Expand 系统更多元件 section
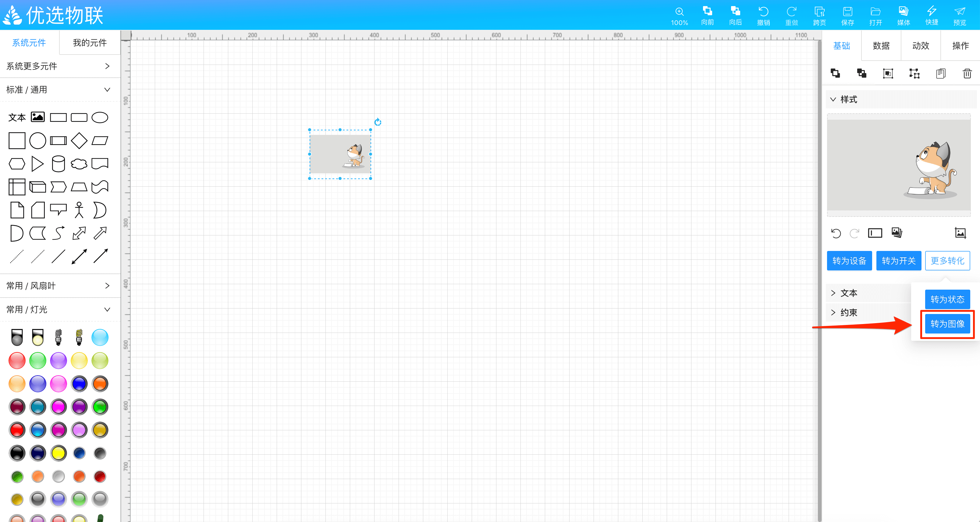The image size is (980, 522). 60,66
